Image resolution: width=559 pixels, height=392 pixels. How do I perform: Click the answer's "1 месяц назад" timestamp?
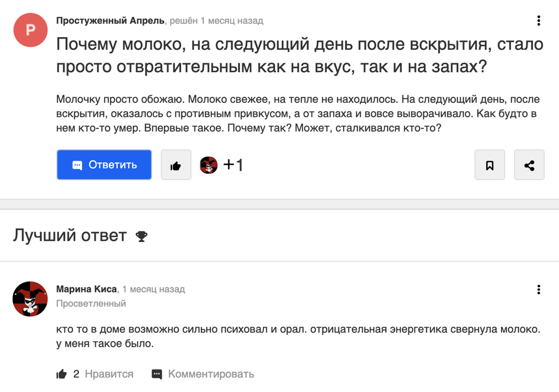(x=153, y=289)
